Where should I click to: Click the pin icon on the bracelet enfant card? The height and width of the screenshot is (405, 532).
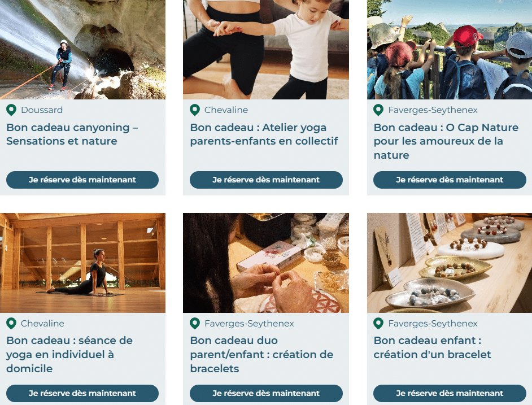(x=378, y=324)
